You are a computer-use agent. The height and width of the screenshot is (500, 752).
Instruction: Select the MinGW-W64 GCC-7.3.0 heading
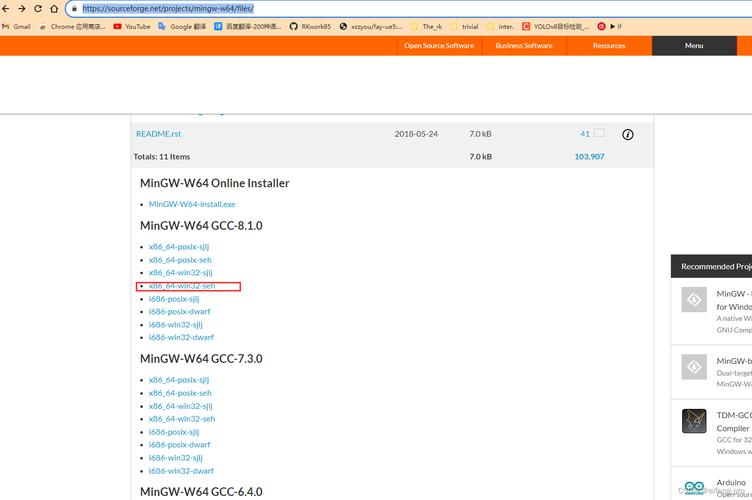click(201, 359)
